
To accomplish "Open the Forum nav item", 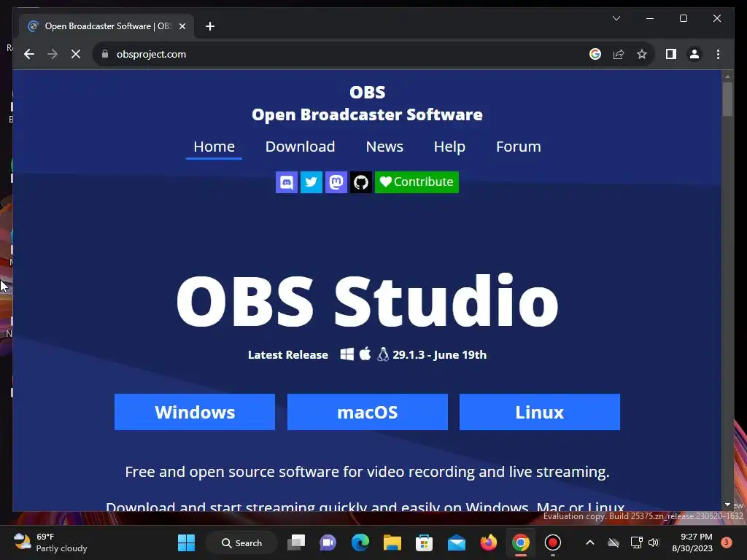I will [519, 147].
